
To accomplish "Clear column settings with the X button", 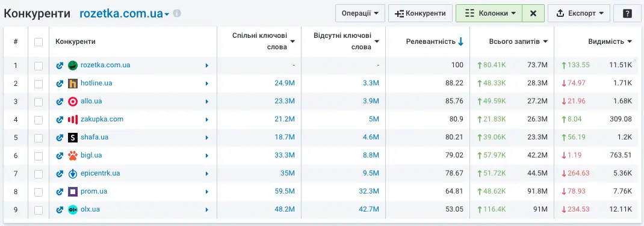I will coord(533,13).
